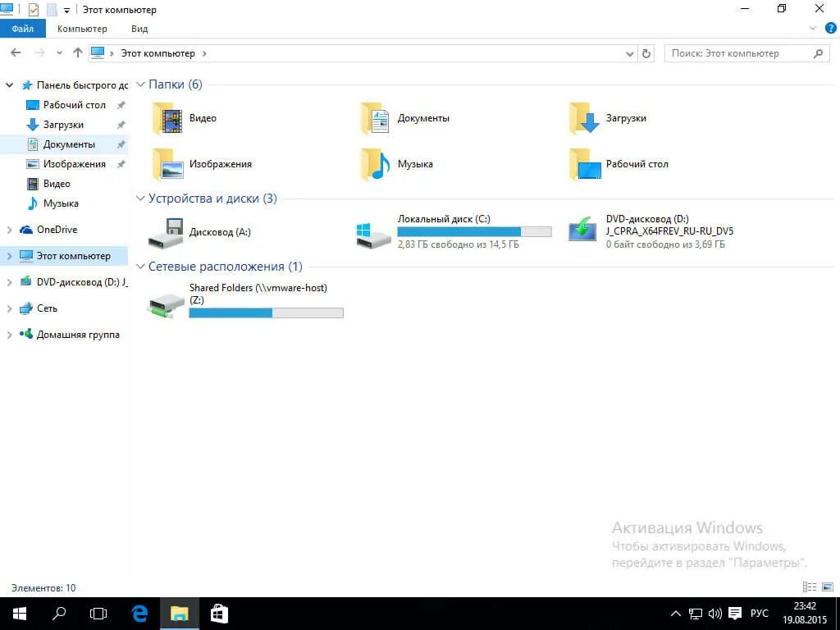
Task: Open the quick access toolbar customize dropdown
Action: click(67, 10)
